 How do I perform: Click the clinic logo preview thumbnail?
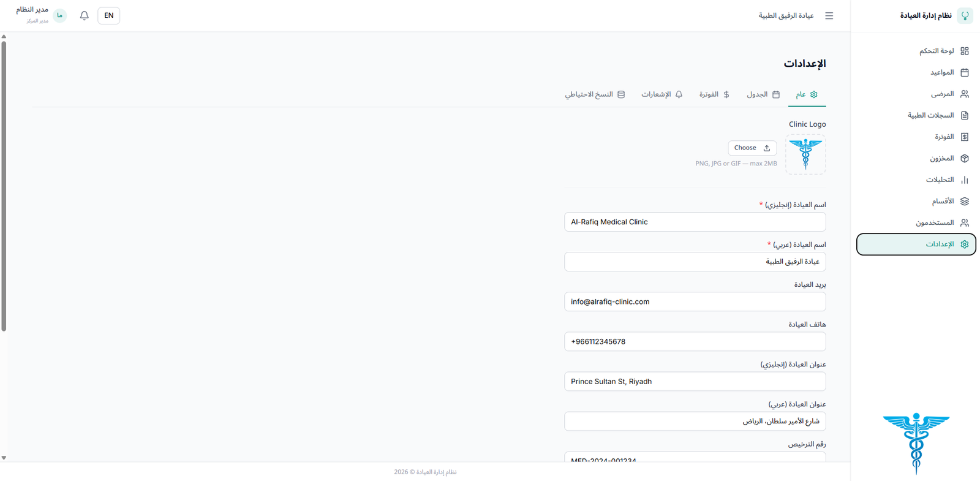(x=805, y=154)
